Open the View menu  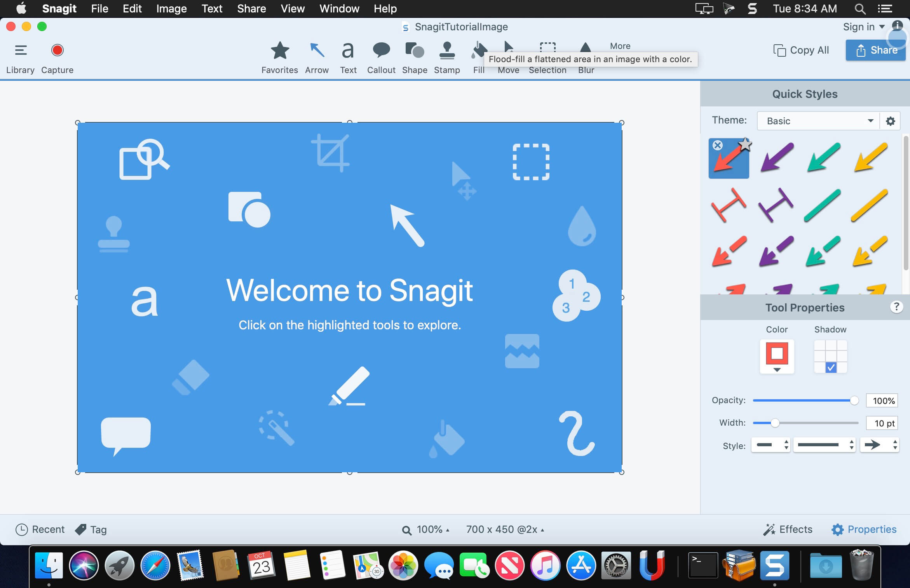[292, 8]
